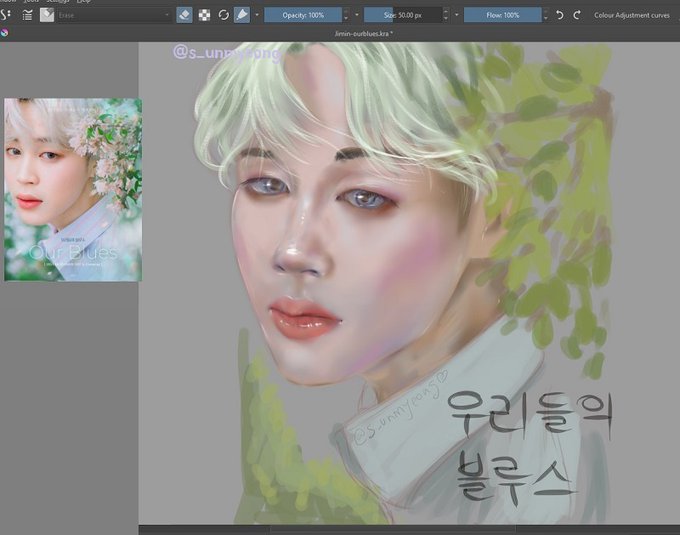
Task: Open dropdown arrow right of Size slider
Action: pos(457,15)
